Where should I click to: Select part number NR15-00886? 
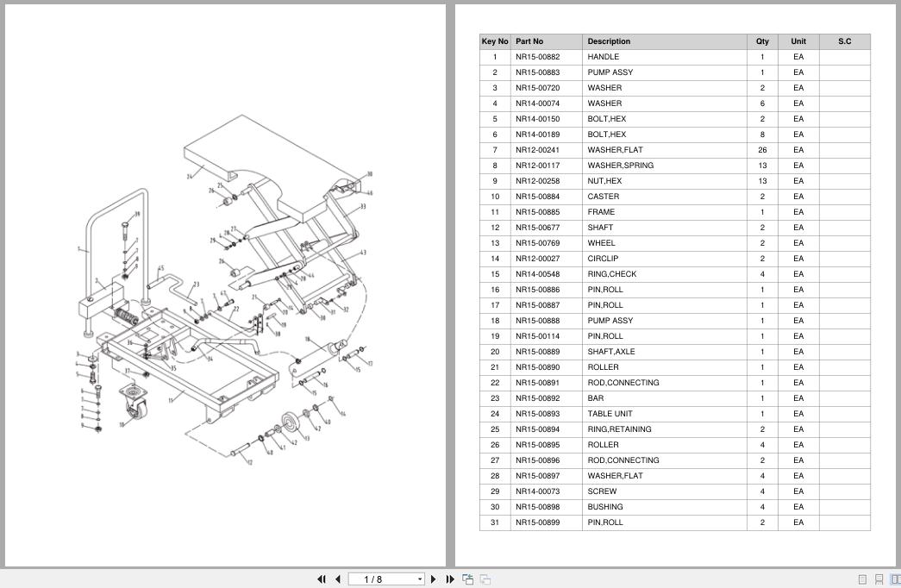537,290
